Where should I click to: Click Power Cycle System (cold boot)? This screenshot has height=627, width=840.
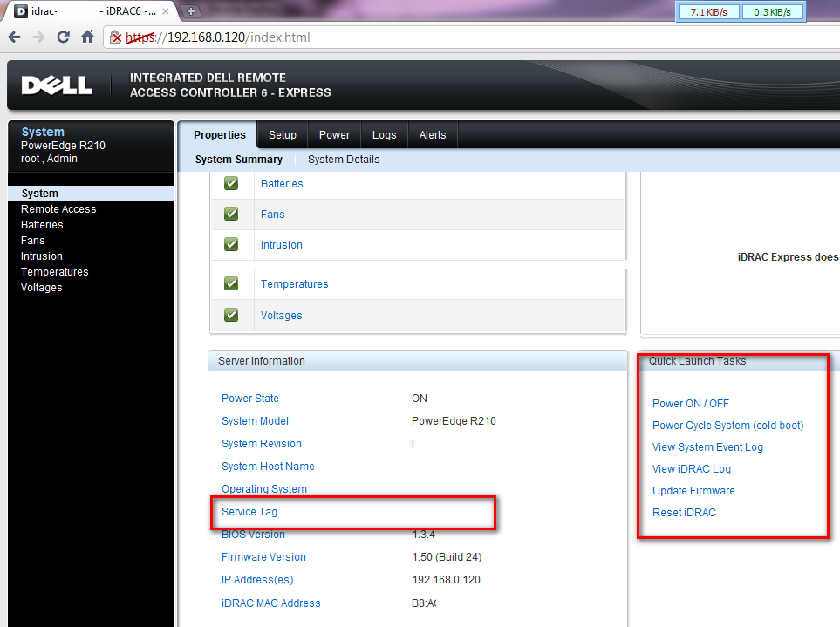click(x=728, y=426)
